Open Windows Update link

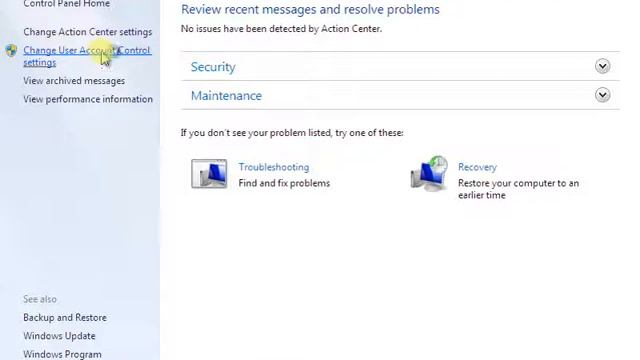tap(59, 336)
